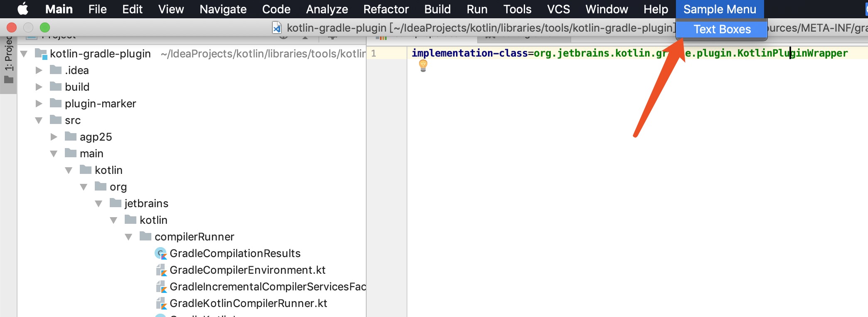Collapse the compilerRunner folder

coord(128,237)
